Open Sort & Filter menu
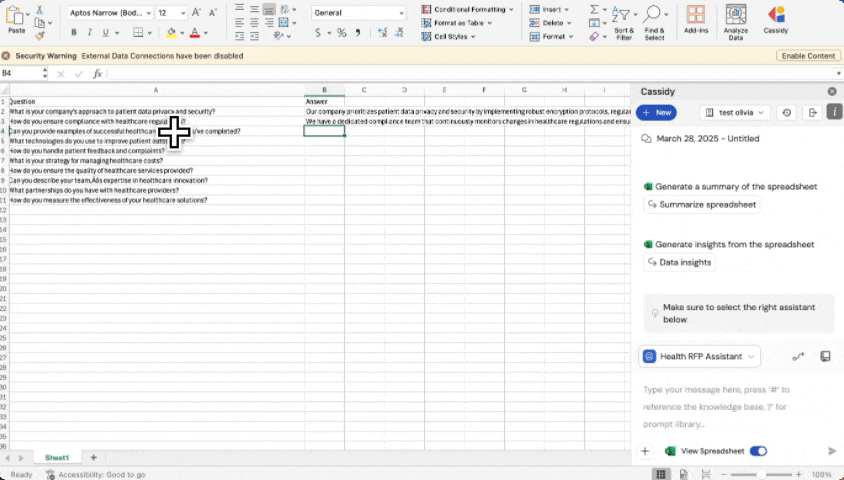Image resolution: width=844 pixels, height=480 pixels. click(x=624, y=23)
